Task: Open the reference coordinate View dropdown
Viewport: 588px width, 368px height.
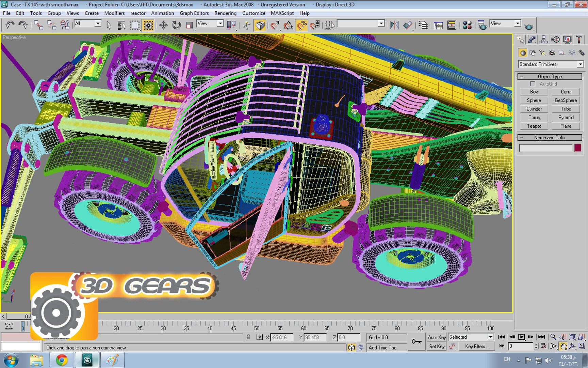Action: click(x=210, y=24)
